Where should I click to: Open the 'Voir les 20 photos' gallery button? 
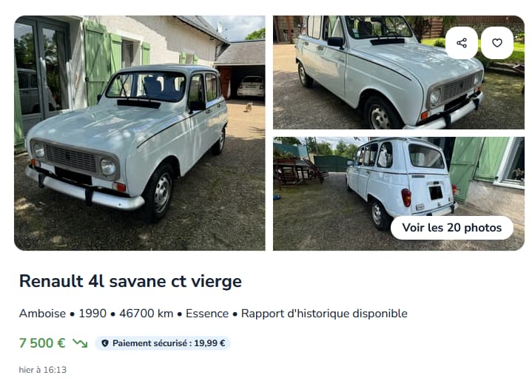point(452,228)
